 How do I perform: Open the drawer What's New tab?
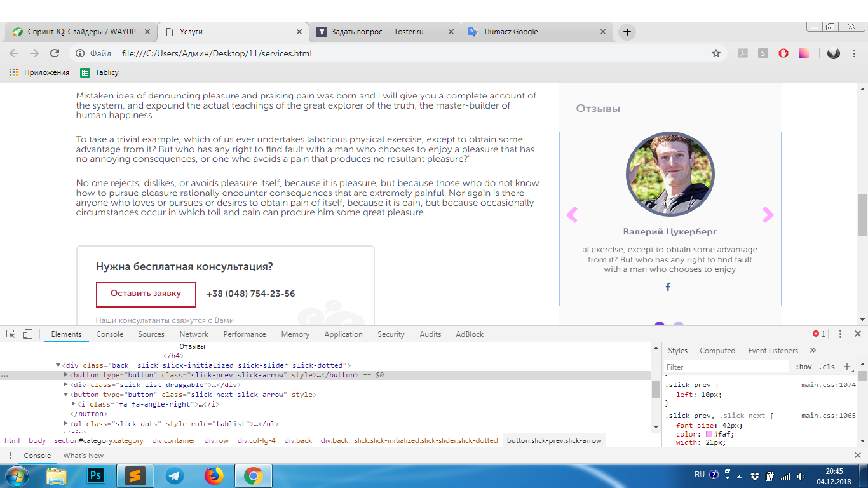83,456
